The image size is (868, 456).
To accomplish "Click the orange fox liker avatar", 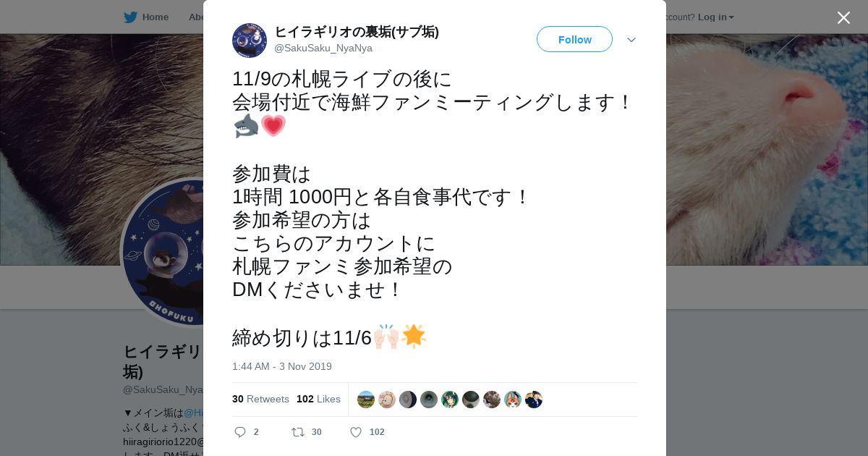I will [513, 400].
